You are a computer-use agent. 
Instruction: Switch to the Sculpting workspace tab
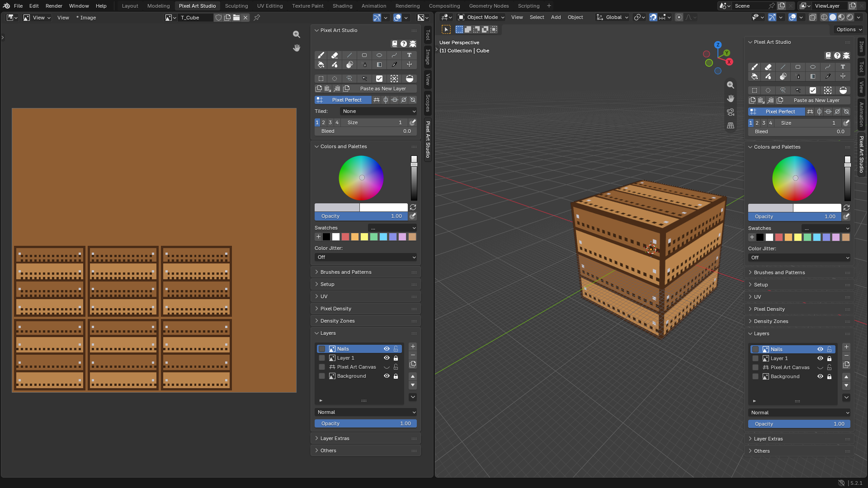point(236,6)
